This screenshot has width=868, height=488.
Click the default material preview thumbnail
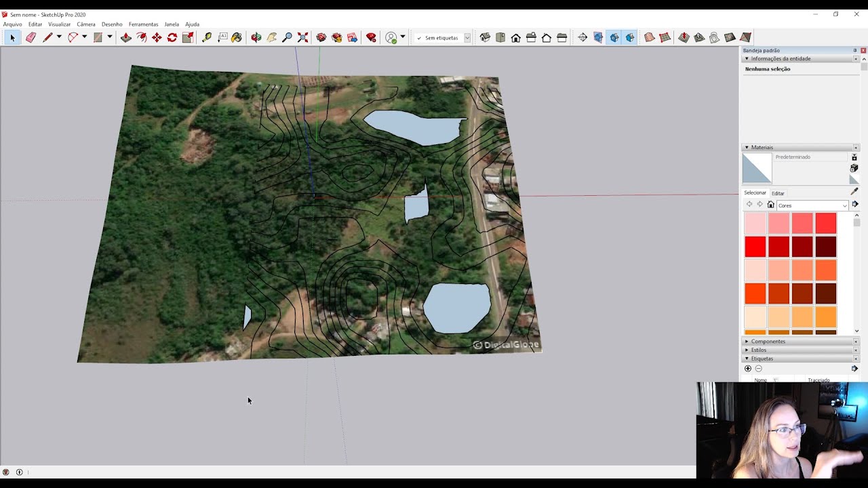coord(757,168)
